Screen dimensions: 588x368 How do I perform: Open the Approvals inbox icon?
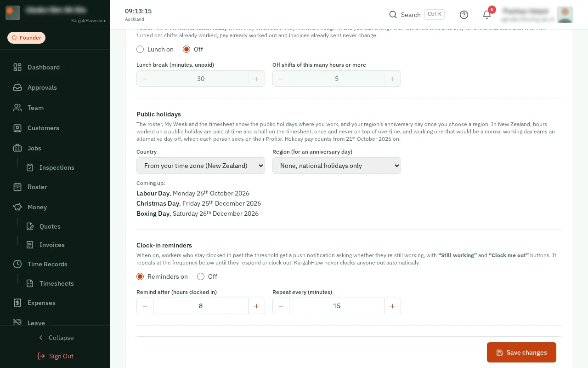(x=17, y=87)
